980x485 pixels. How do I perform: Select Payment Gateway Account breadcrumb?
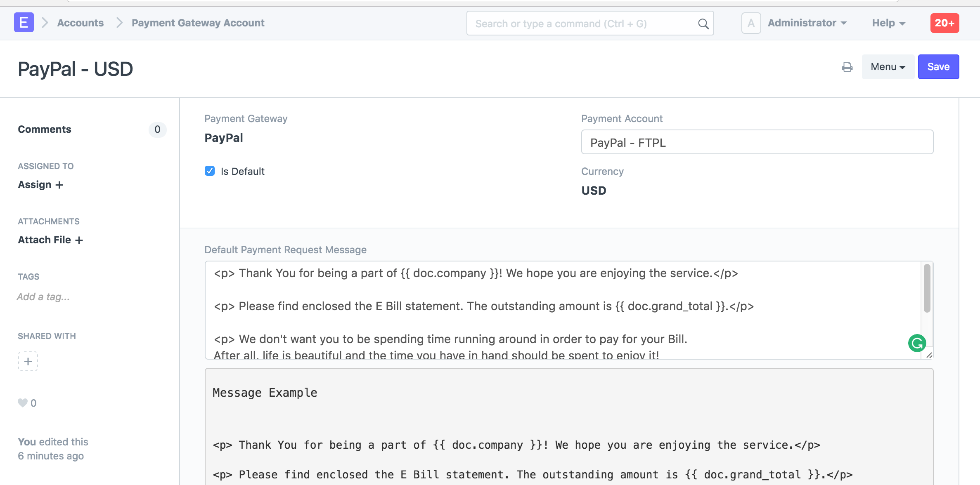click(197, 23)
